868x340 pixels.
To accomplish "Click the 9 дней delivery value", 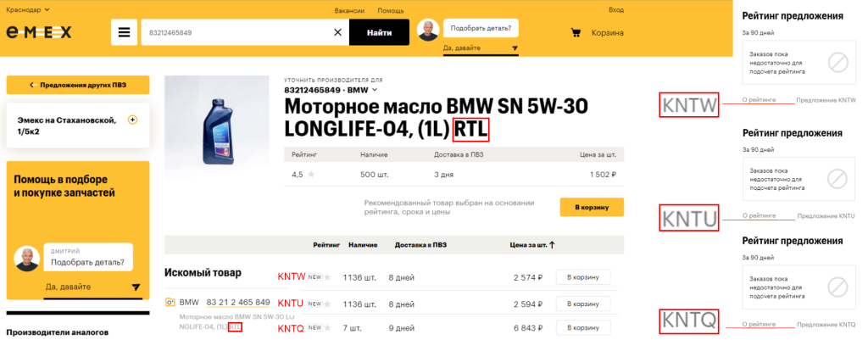I will pyautogui.click(x=401, y=328).
